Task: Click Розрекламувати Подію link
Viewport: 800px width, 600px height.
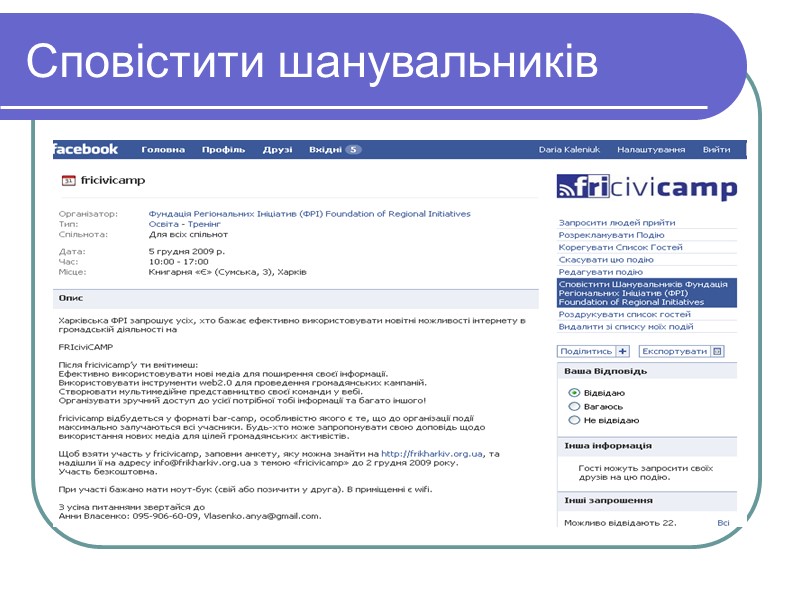Action: pos(611,235)
